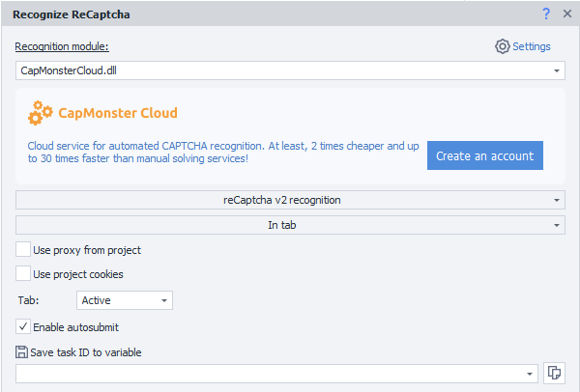Open the Settings link text
580x392 pixels.
[531, 46]
